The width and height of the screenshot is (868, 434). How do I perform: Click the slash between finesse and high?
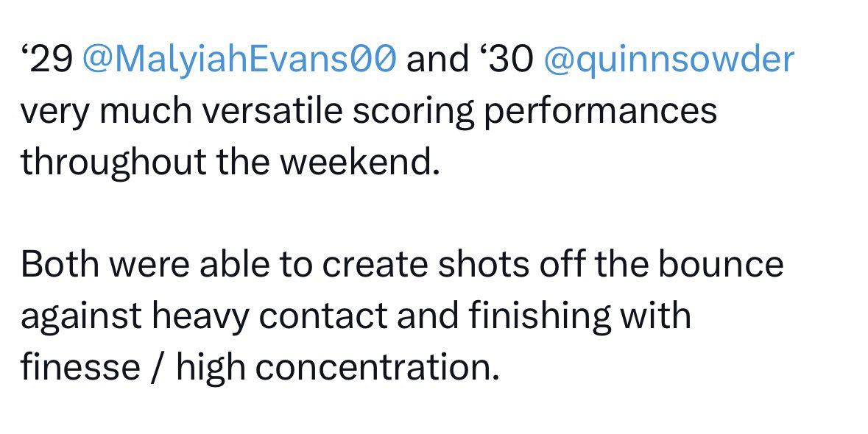click(158, 366)
